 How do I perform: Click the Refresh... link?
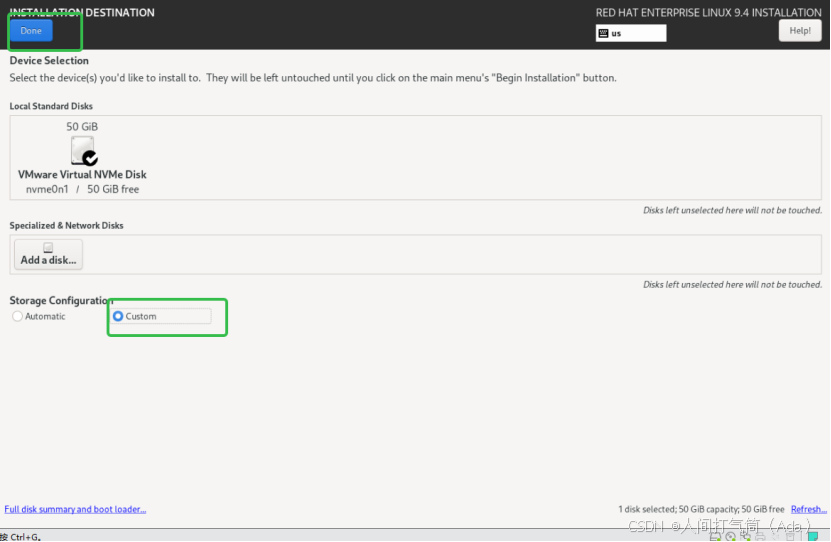[x=809, y=509]
